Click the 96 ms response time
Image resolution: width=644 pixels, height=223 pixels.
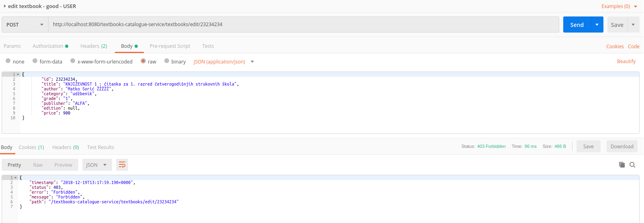(x=530, y=146)
